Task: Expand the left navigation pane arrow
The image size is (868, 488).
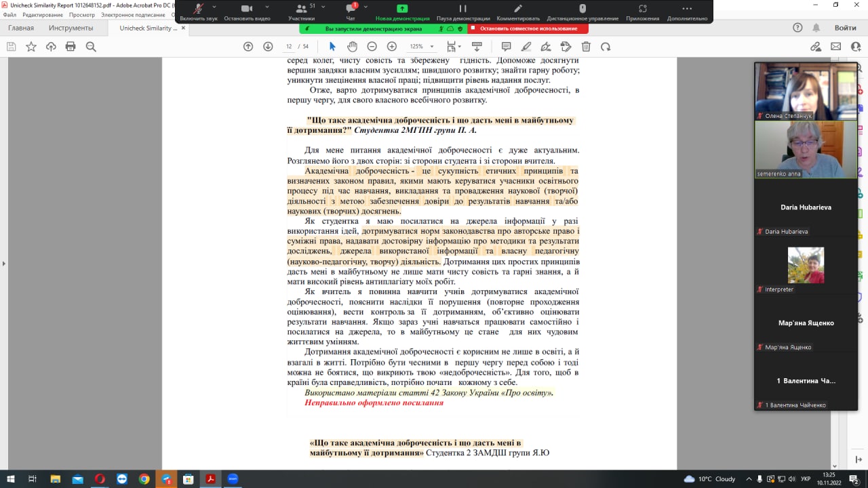Action: pyautogui.click(x=3, y=264)
